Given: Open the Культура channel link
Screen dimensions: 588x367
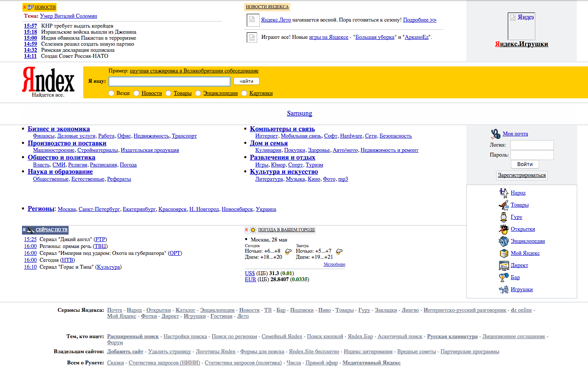Looking at the screenshot, I should point(108,267).
